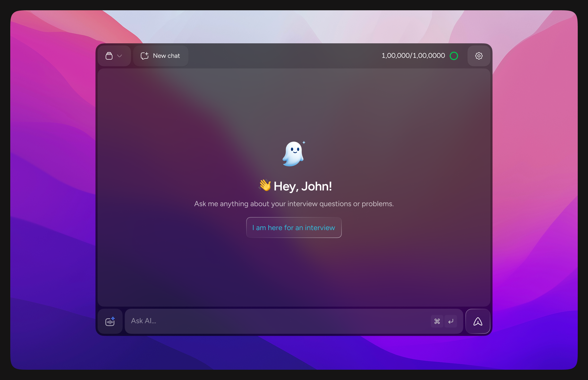Activate the AI voice input icon

pos(110,321)
